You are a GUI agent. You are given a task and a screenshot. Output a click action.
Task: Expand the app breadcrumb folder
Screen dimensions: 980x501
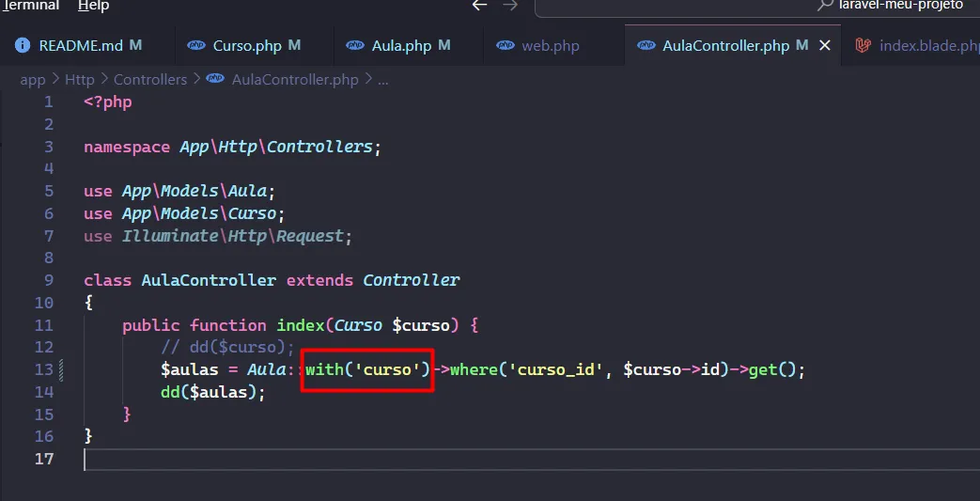coord(33,80)
